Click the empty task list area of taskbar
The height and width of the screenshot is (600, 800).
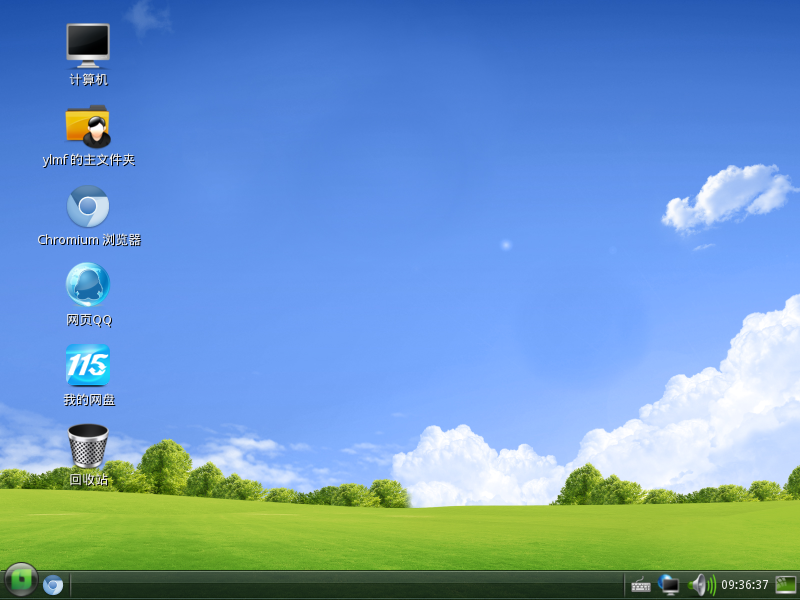[x=347, y=585]
